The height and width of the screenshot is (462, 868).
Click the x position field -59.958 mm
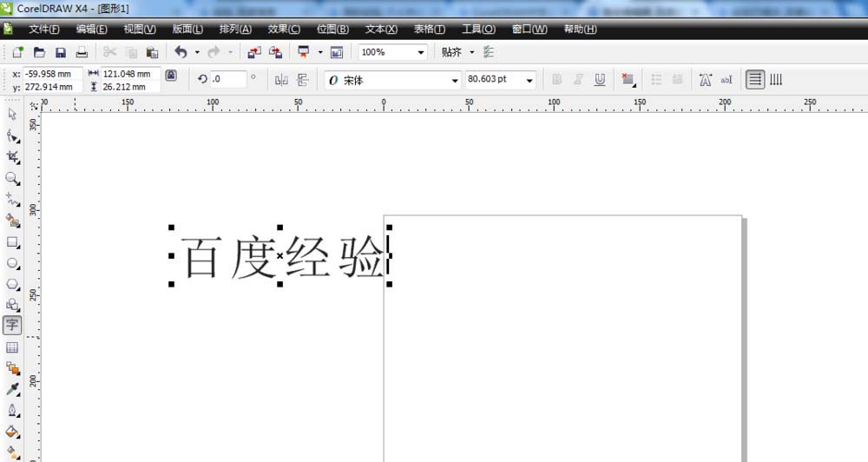tap(52, 74)
